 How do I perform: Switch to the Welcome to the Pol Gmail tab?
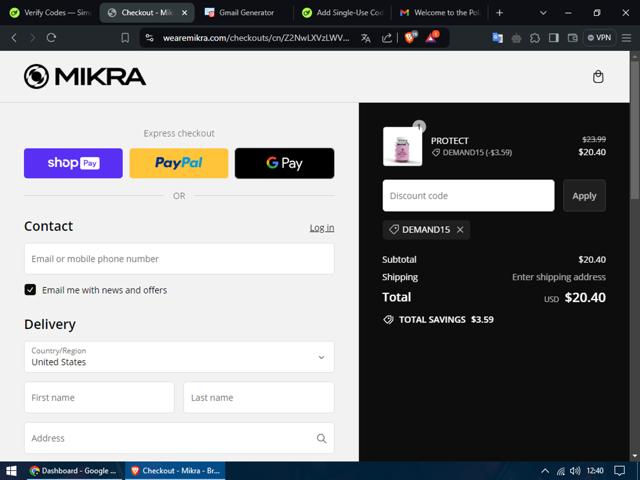coord(440,13)
